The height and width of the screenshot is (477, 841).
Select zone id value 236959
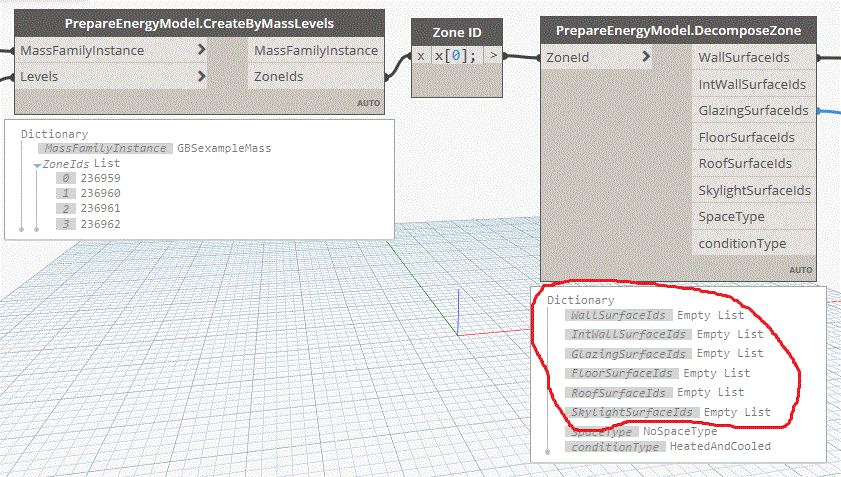[100, 178]
